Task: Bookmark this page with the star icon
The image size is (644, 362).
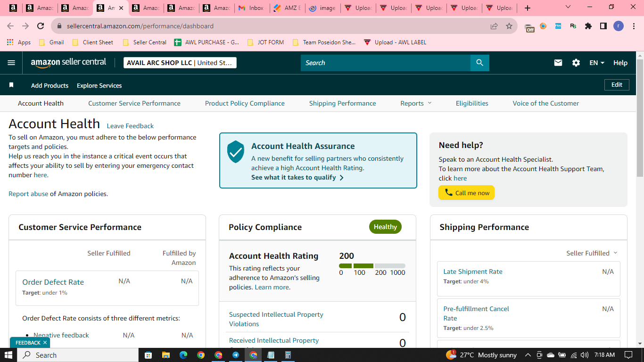Action: (509, 26)
